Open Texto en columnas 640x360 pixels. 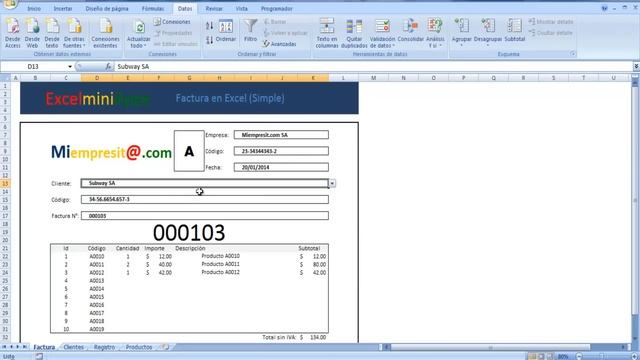tap(327, 33)
